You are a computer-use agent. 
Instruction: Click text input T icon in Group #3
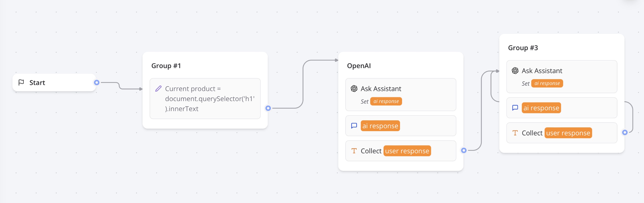[515, 133]
